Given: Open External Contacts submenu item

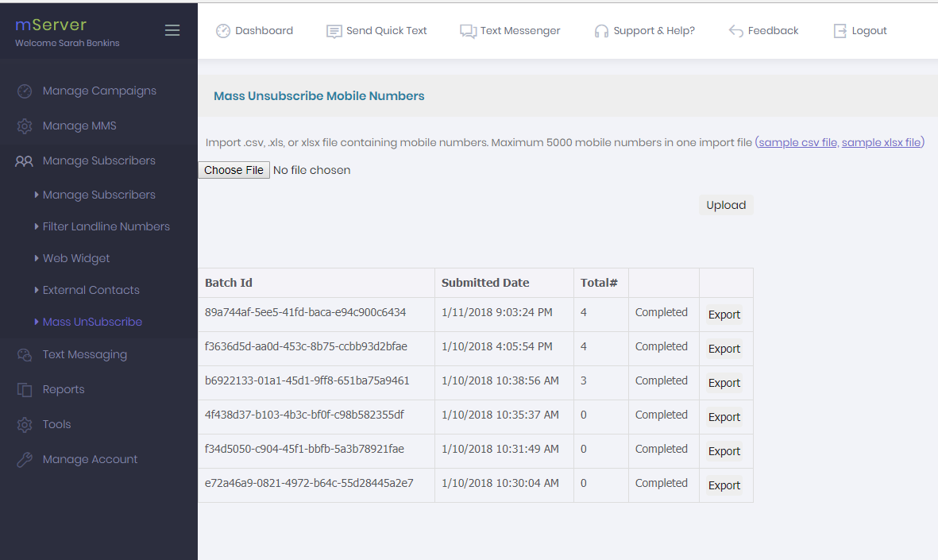Looking at the screenshot, I should click(x=91, y=290).
